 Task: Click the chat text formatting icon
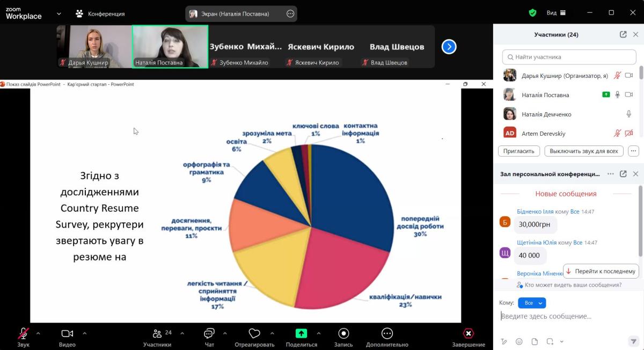(503, 341)
